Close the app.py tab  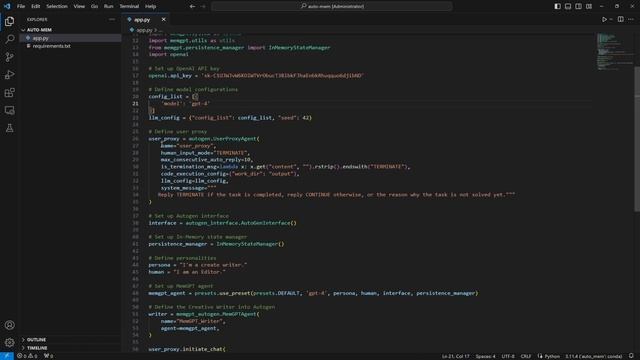click(x=164, y=20)
